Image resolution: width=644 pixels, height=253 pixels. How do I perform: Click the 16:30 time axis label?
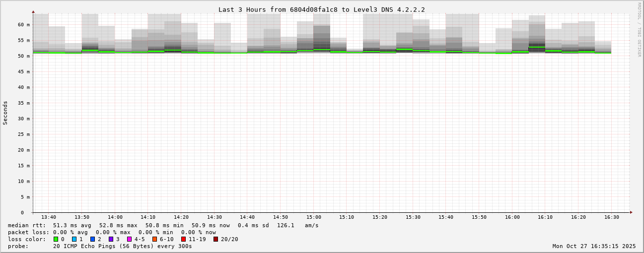click(612, 217)
